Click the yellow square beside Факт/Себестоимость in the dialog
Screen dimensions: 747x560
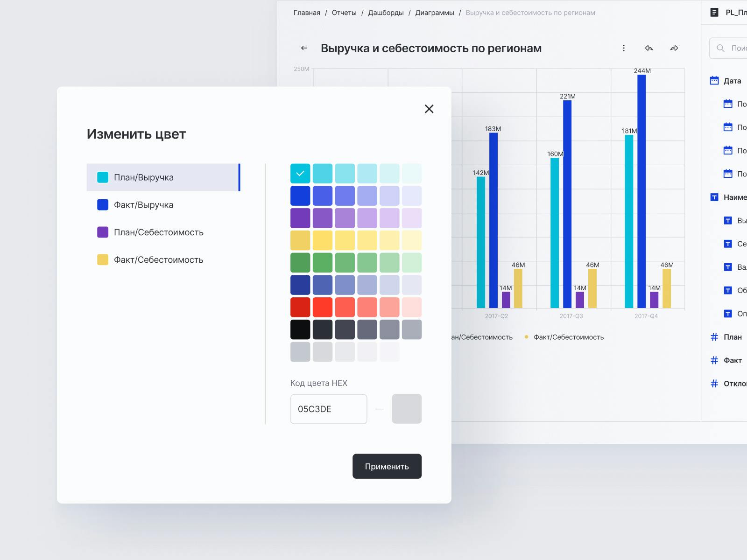[103, 260]
